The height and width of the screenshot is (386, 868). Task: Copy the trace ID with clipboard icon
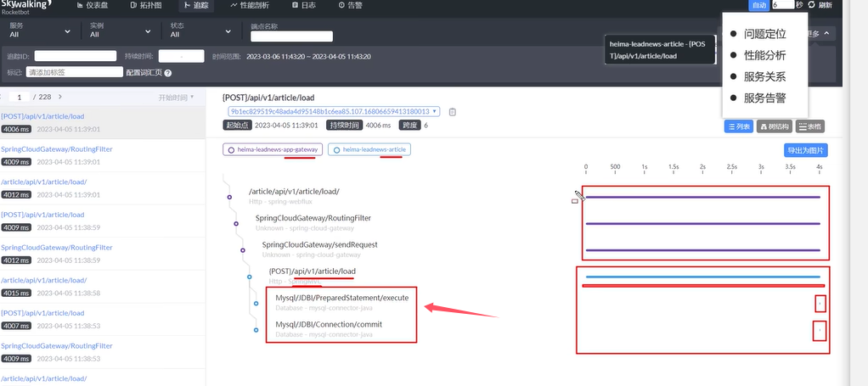pyautogui.click(x=453, y=112)
